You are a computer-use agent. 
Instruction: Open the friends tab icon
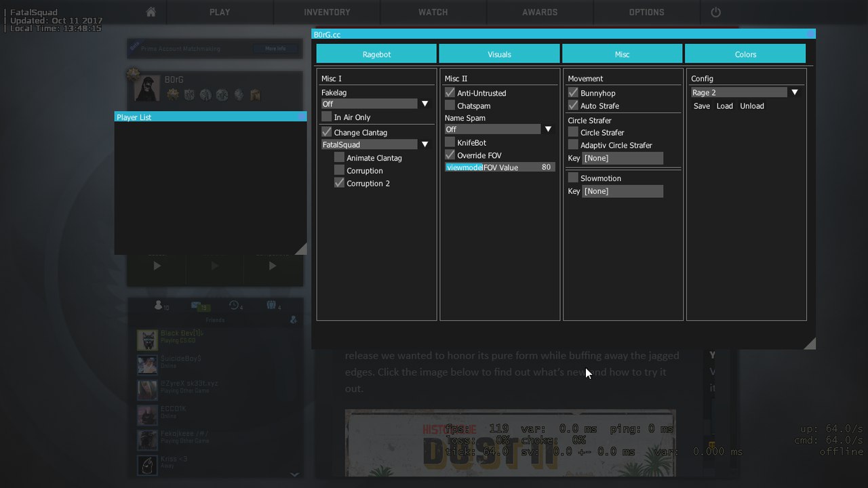[x=159, y=306]
